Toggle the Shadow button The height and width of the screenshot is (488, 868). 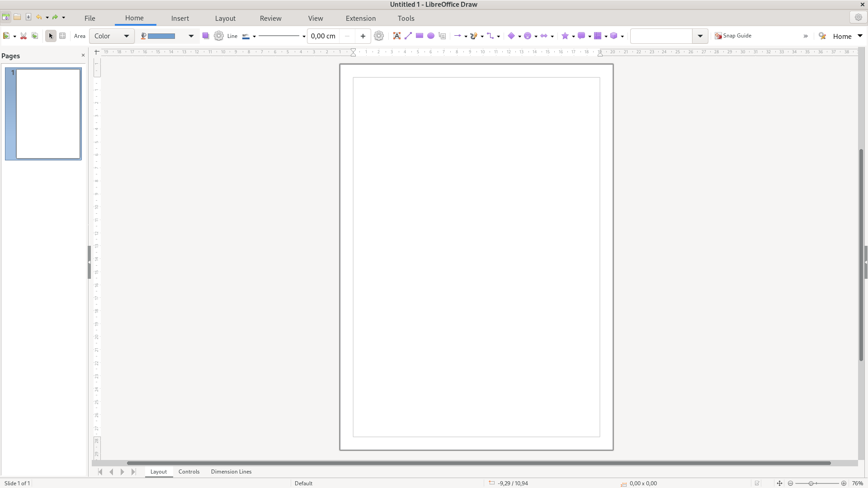206,36
